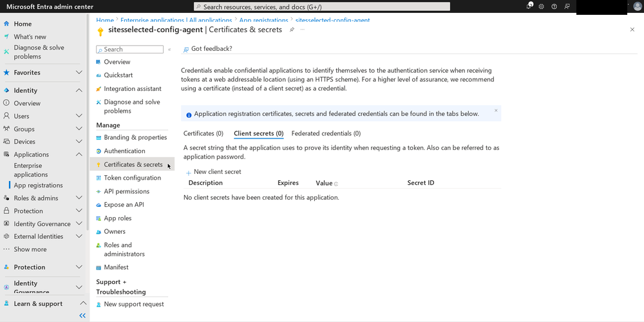Select the Client secrets (0) tab

[259, 133]
